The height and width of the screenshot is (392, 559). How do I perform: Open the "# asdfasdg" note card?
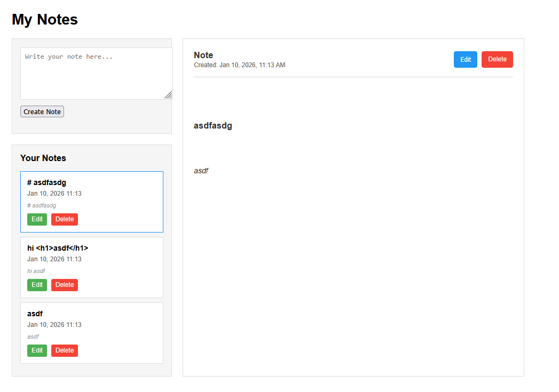[x=91, y=194]
